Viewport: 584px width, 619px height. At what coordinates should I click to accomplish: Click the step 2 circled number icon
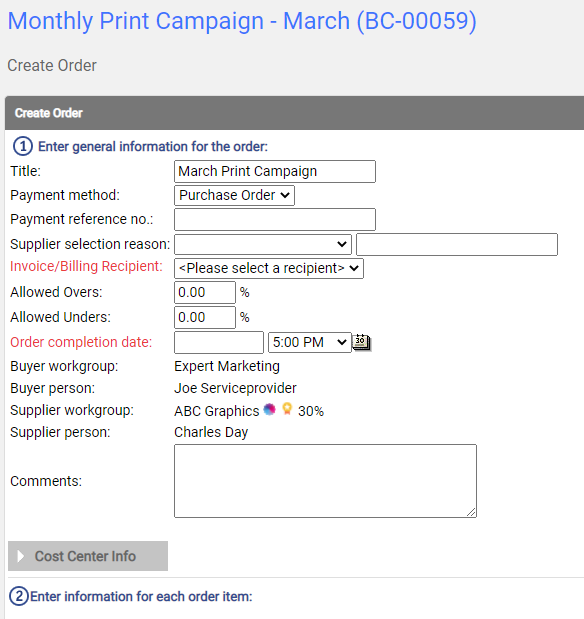[19, 596]
